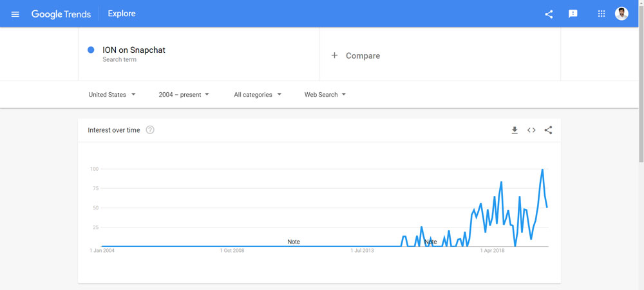Click the Compare add term button
644x290 pixels.
tap(355, 56)
